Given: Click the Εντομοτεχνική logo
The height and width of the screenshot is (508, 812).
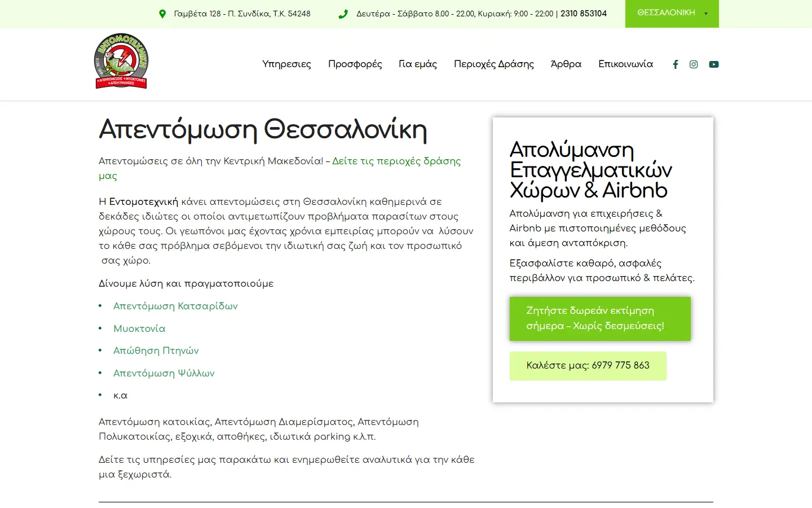Looking at the screenshot, I should (x=121, y=61).
